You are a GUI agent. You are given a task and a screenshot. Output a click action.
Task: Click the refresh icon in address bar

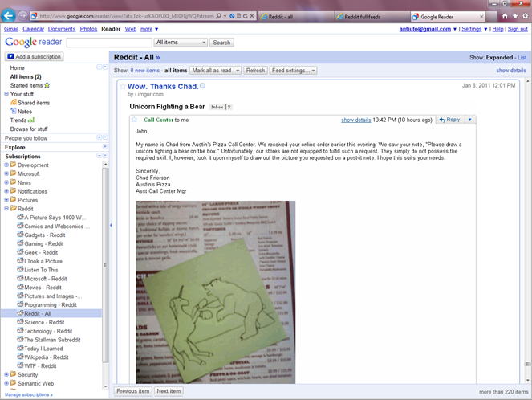(245, 16)
